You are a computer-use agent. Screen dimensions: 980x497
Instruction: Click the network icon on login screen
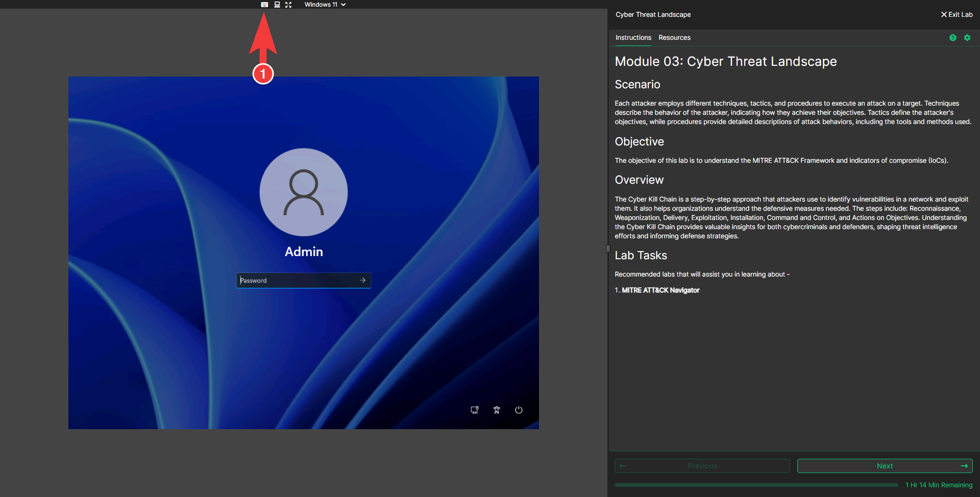click(x=474, y=410)
